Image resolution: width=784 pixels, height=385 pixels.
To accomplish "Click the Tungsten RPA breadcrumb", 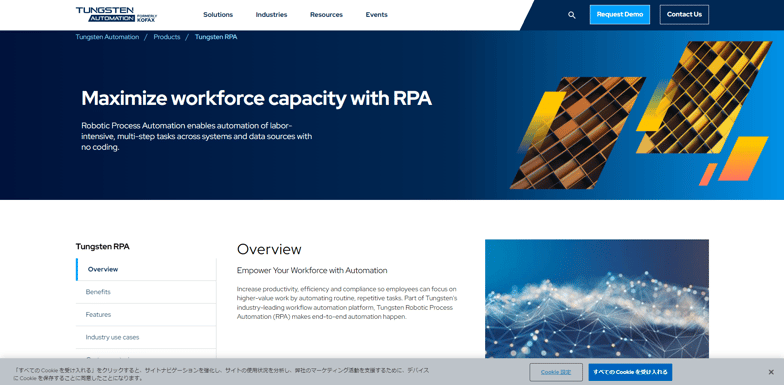I will (x=216, y=37).
